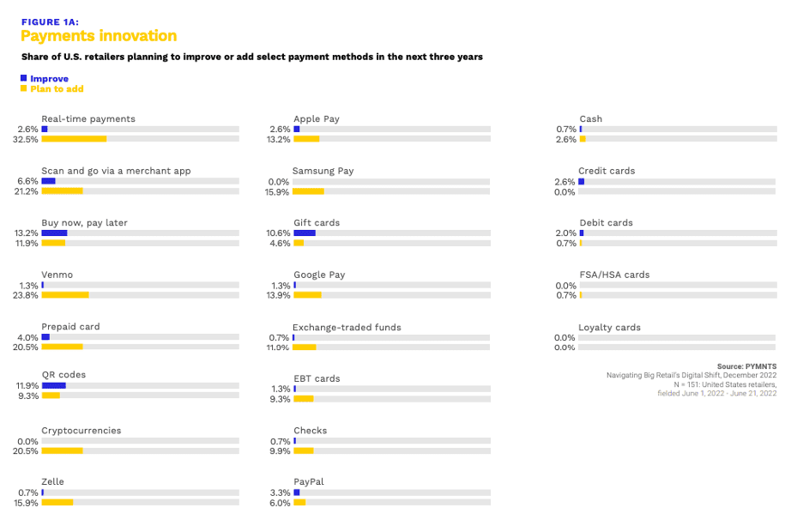The height and width of the screenshot is (532, 803).
Task: Click the Source: PYMNTS text
Action: tap(746, 366)
